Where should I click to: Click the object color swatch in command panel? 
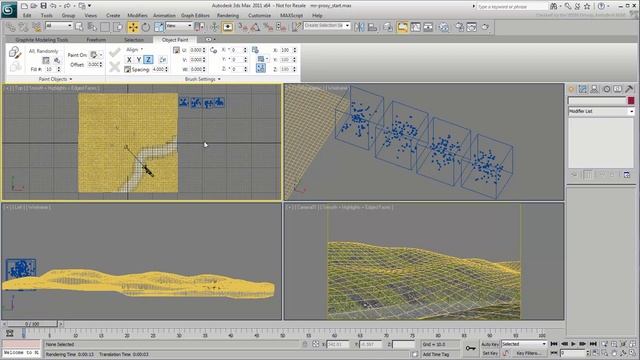[x=631, y=100]
